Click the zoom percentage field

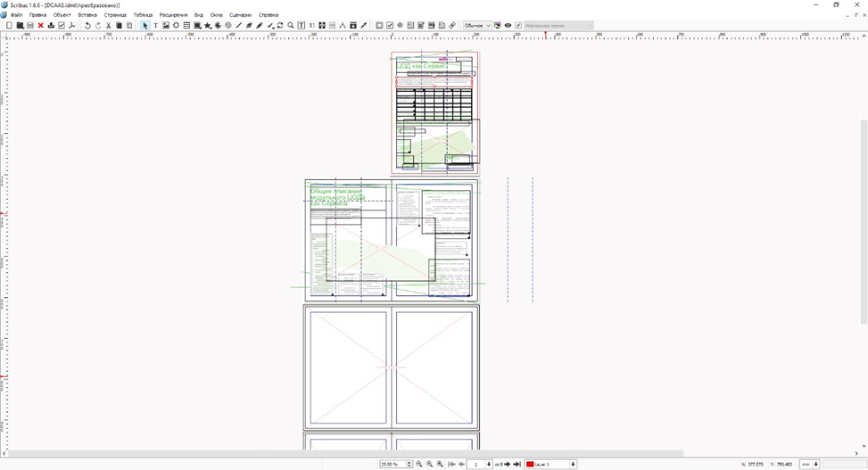(393, 464)
